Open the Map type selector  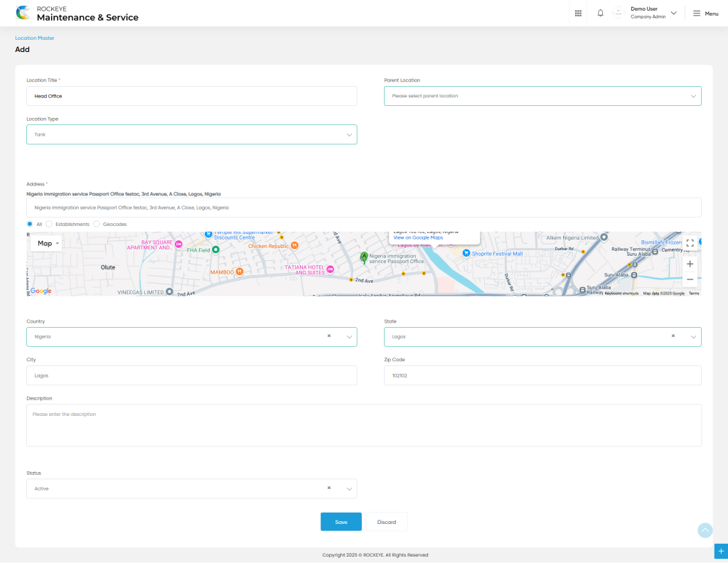point(46,243)
